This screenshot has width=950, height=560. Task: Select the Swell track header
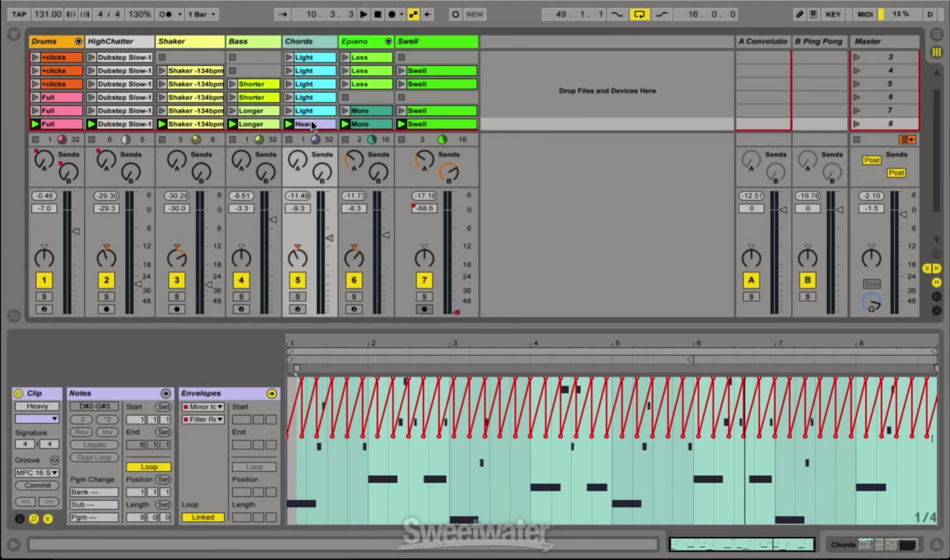[x=436, y=41]
